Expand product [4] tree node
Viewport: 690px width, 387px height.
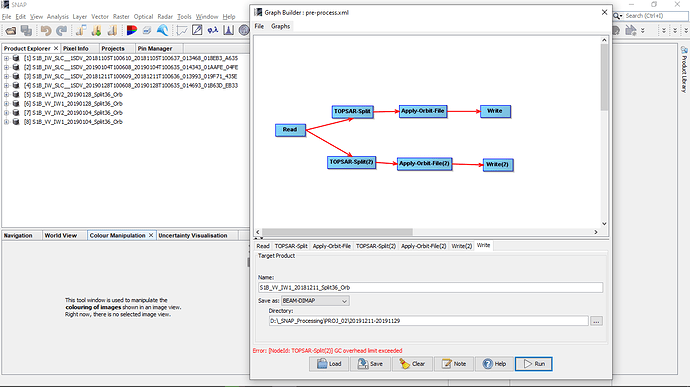[6, 85]
